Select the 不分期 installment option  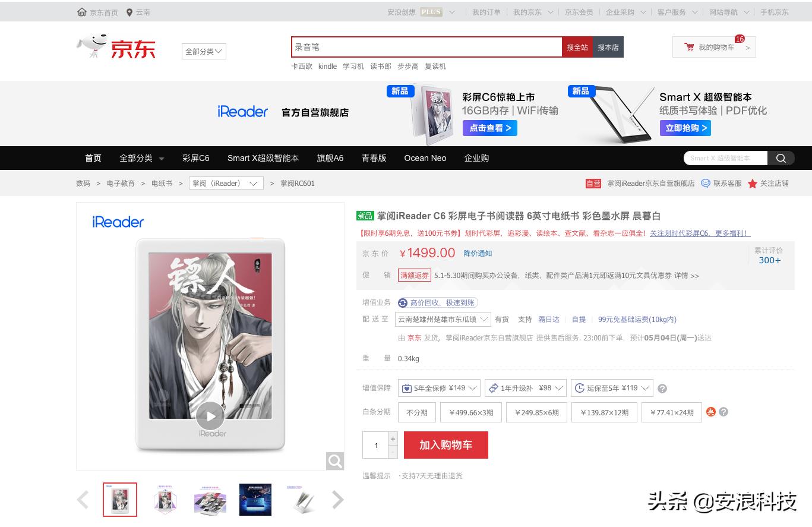pos(416,412)
